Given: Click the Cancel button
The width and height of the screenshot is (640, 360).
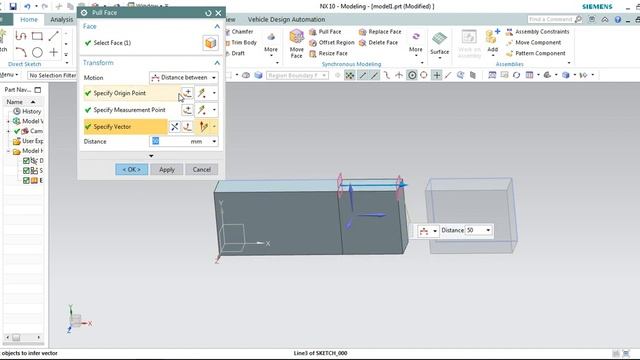Looking at the screenshot, I should [x=202, y=169].
